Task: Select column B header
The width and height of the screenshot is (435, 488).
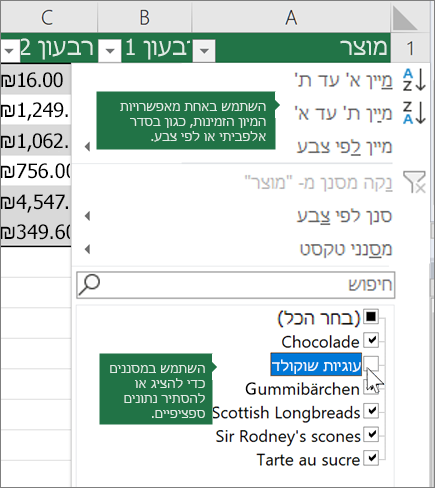Action: point(145,17)
